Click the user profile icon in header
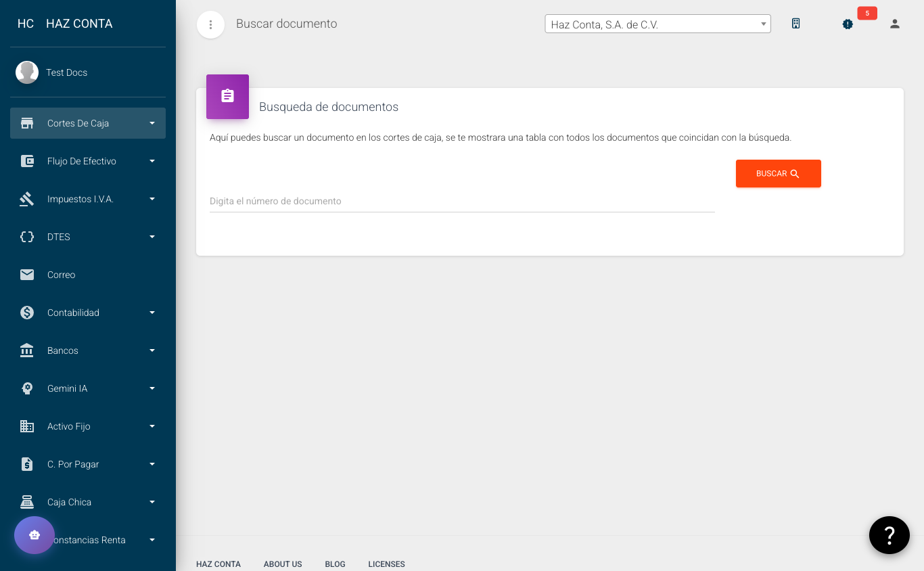This screenshot has height=571, width=924. coord(894,24)
